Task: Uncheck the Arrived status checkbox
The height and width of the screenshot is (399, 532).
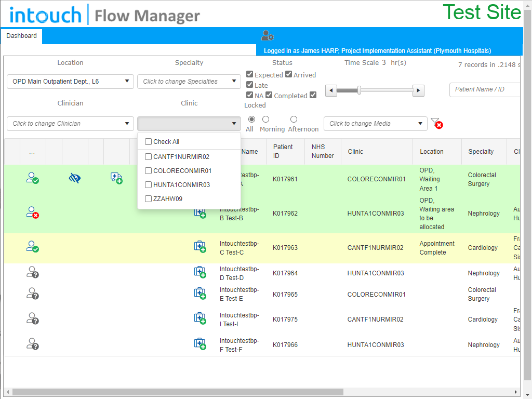Action: point(288,74)
